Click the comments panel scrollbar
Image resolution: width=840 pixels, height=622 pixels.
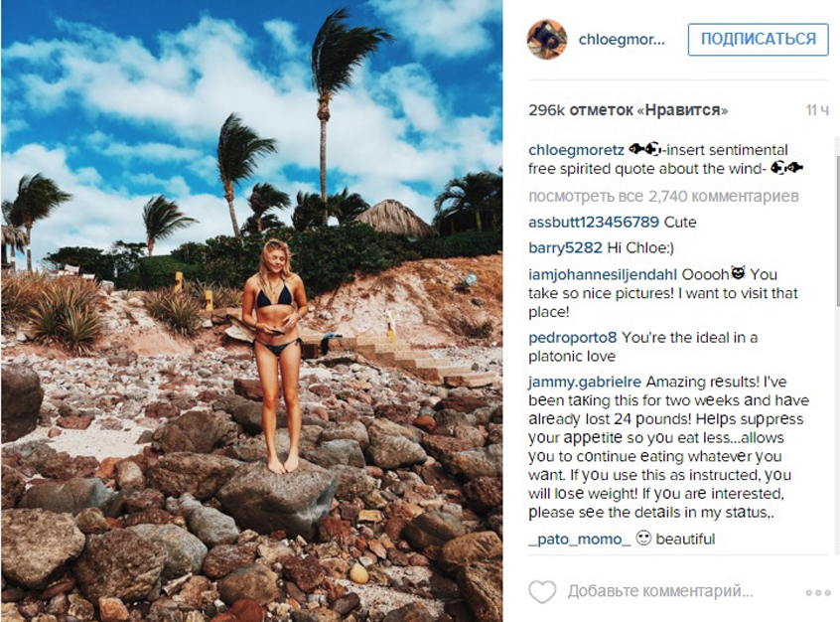pos(836,226)
